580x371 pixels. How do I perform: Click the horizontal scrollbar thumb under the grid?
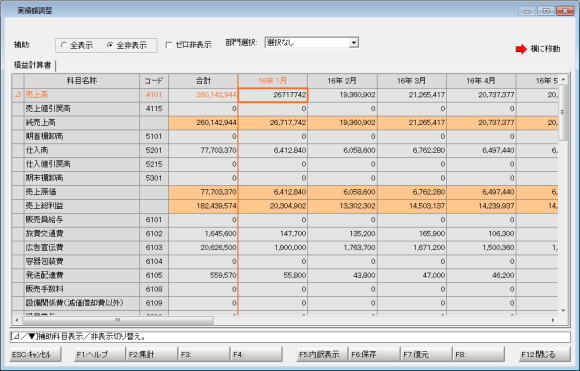[118, 320]
